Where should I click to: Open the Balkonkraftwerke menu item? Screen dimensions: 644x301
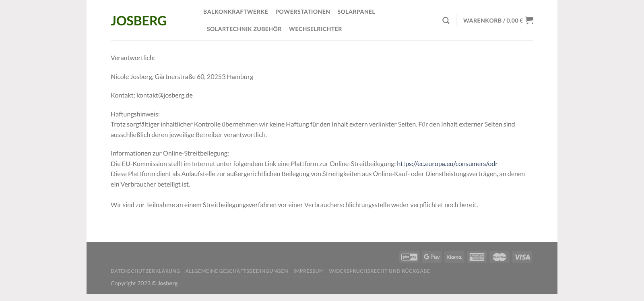coord(235,12)
